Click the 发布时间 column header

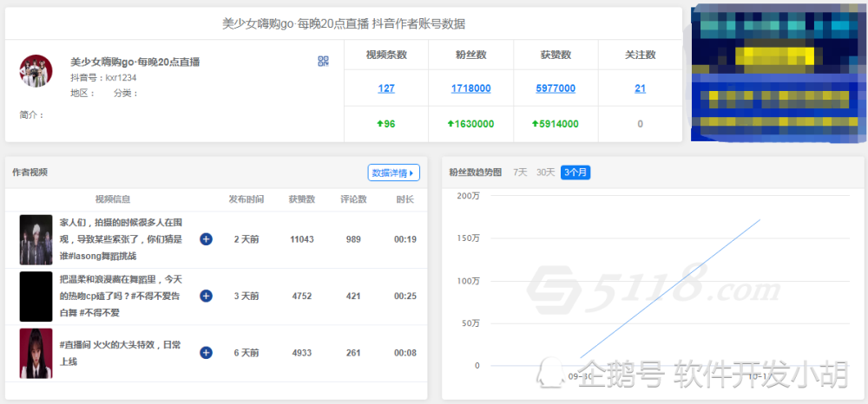click(x=247, y=199)
